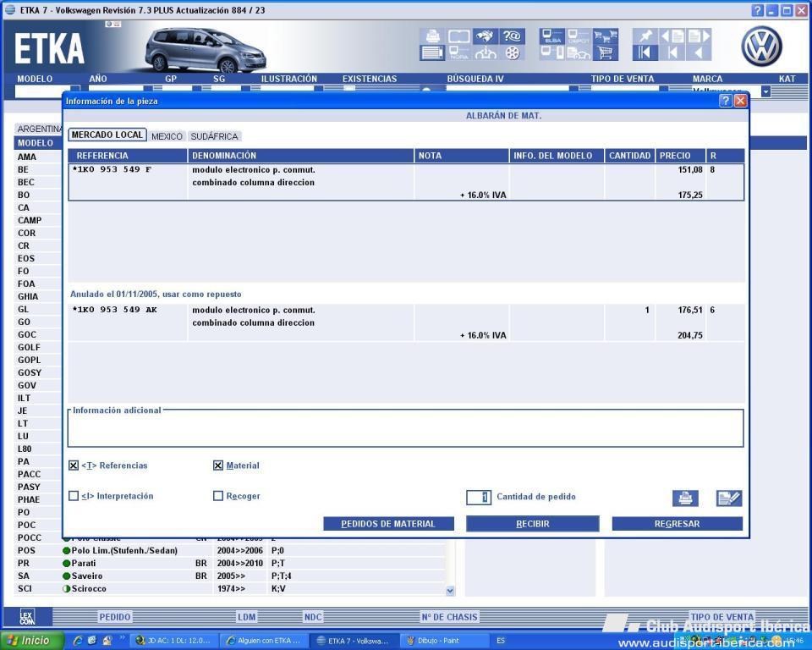
Task: Click the PRECIO column header
Action: 680,156
